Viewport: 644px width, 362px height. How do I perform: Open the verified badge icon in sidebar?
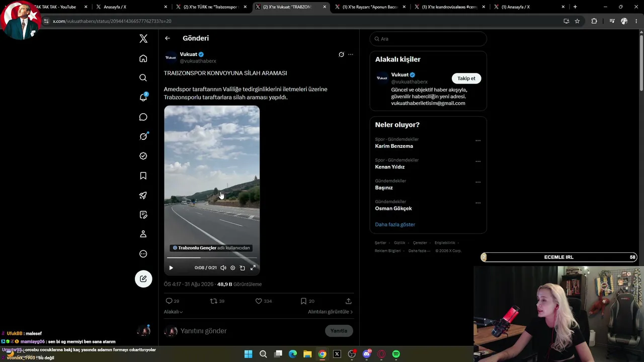click(x=143, y=156)
